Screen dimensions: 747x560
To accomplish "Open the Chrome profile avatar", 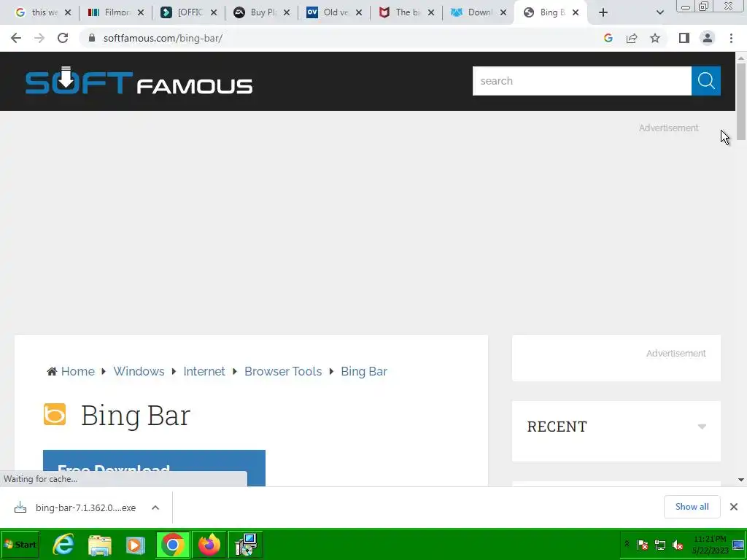I will tap(708, 38).
